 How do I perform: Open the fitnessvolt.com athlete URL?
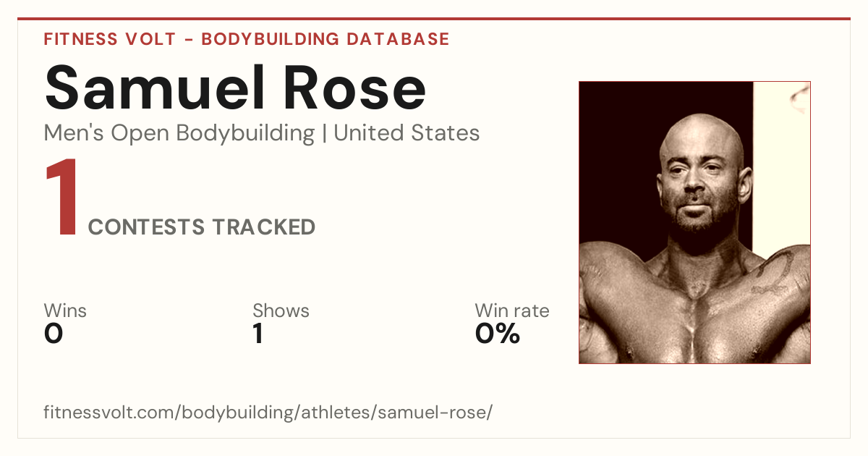pos(268,413)
